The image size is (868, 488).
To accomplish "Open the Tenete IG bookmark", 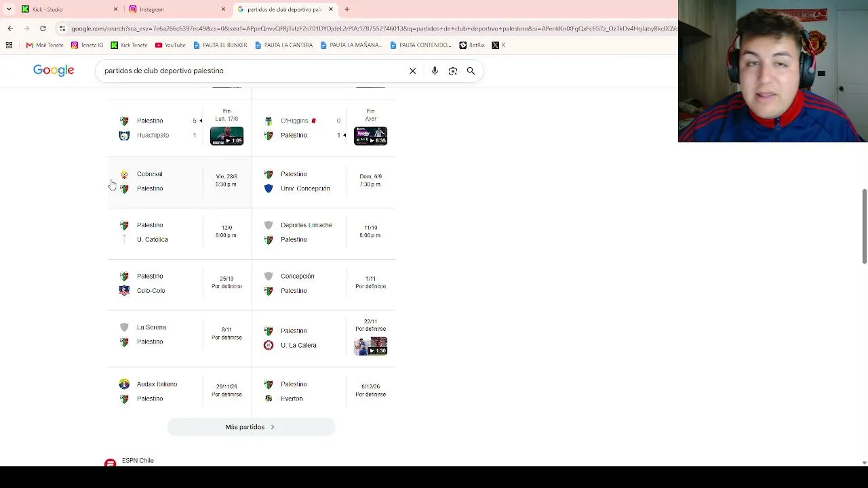I will [x=87, y=45].
